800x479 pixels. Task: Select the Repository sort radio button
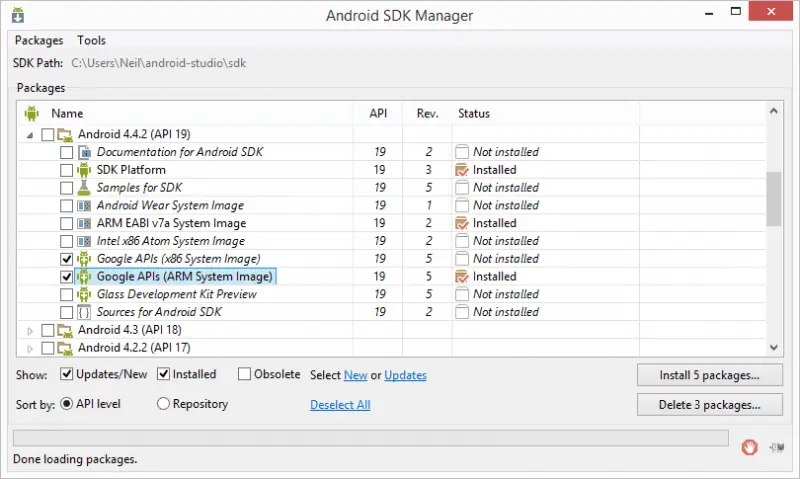[x=164, y=404]
